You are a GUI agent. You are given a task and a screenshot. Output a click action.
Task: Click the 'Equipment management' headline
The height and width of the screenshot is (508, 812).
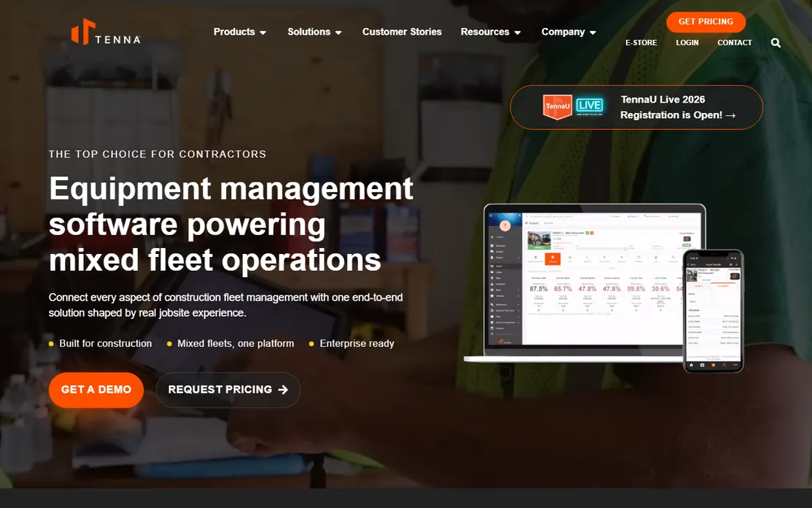tap(231, 224)
